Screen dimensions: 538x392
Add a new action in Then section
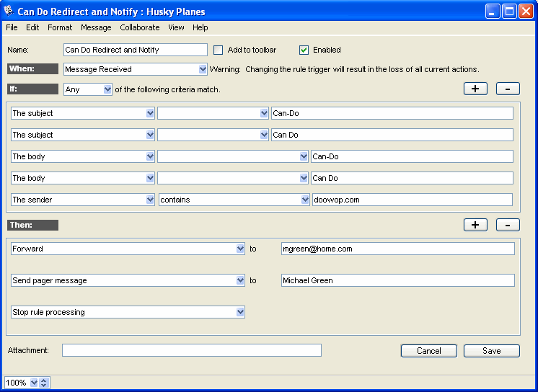tap(475, 224)
